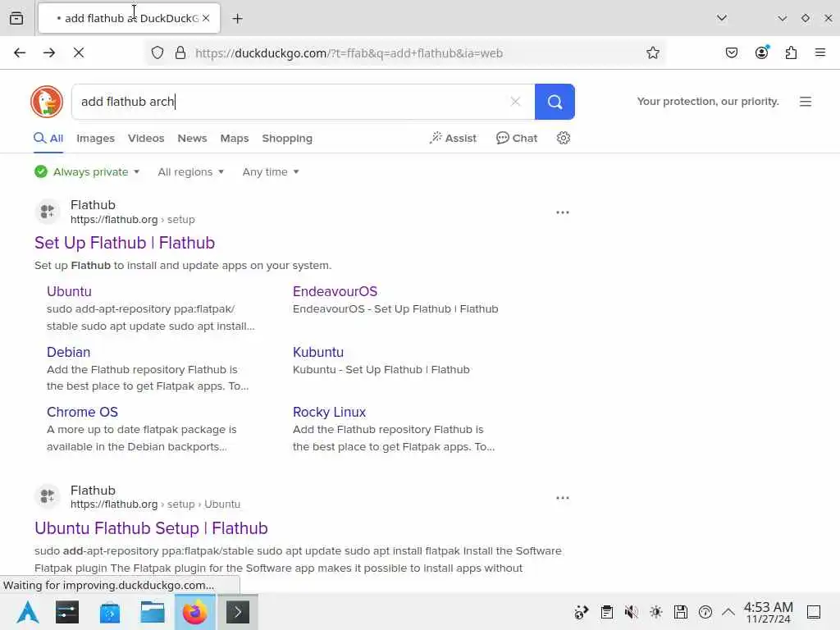Open the Firefox account icon
Screen dimensions: 840x630
(761, 52)
